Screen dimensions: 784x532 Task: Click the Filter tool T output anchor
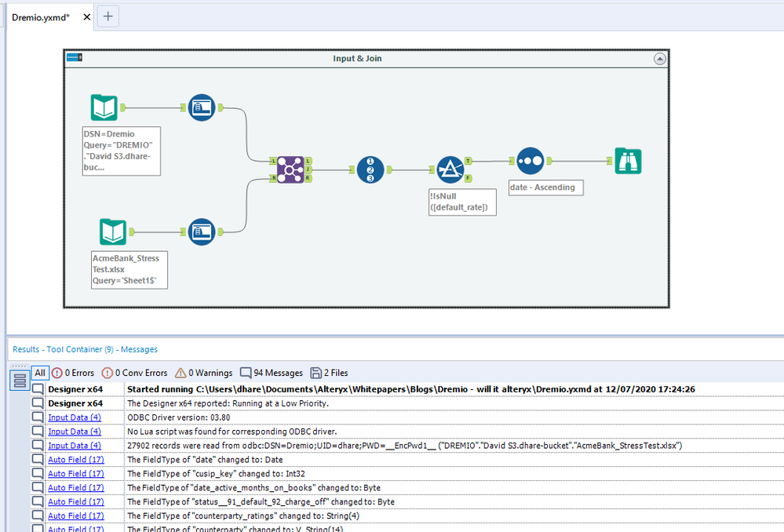[x=468, y=161]
